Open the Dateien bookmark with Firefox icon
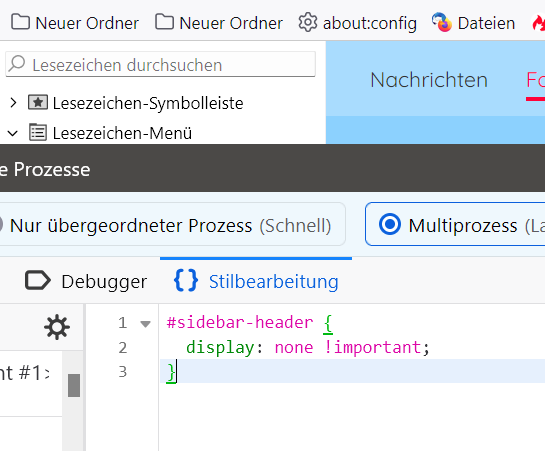Viewport: 545px width, 451px height. (x=473, y=23)
